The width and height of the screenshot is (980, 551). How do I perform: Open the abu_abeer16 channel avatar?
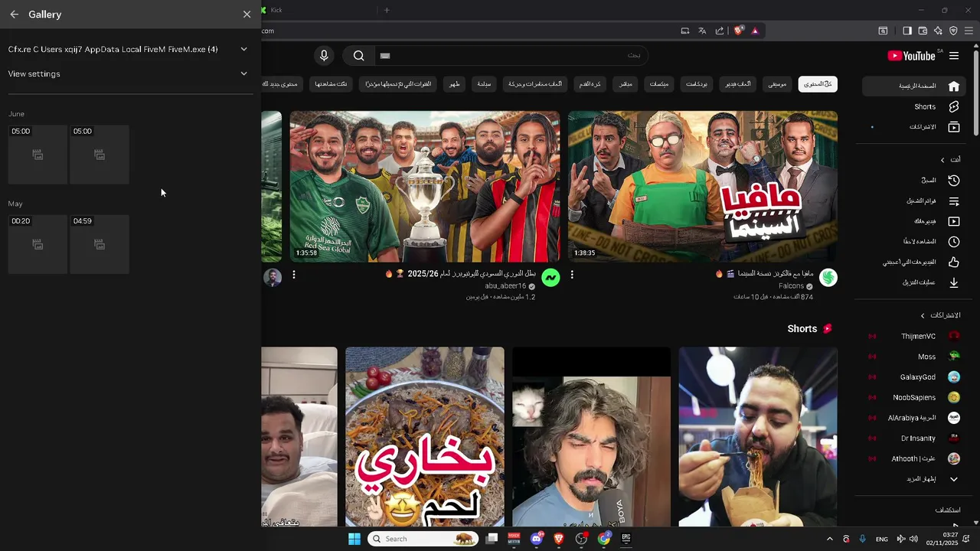(550, 277)
